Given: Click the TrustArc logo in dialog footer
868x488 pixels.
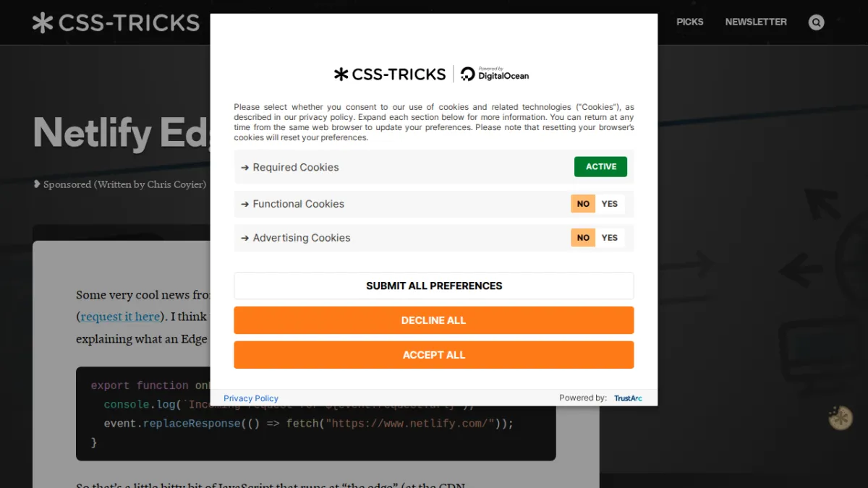Looking at the screenshot, I should [628, 398].
